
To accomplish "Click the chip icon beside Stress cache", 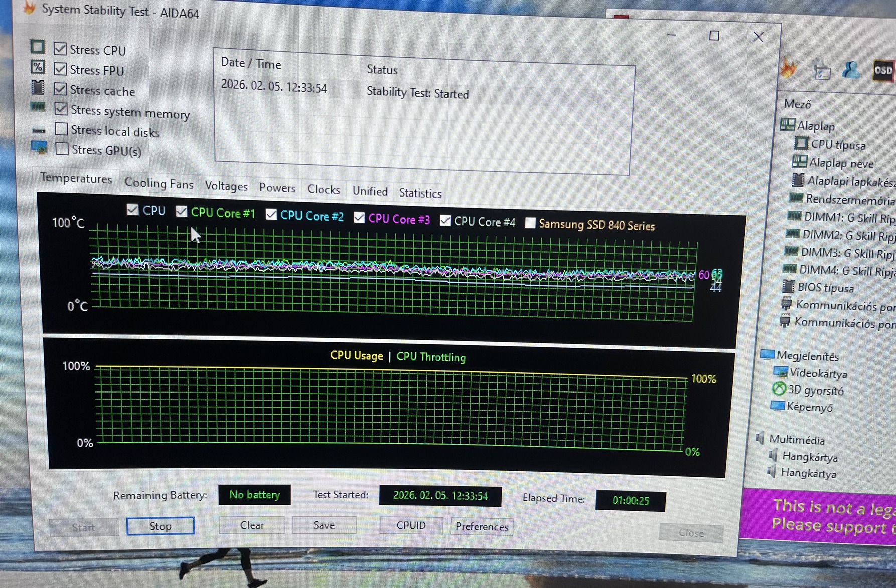I will pyautogui.click(x=38, y=87).
